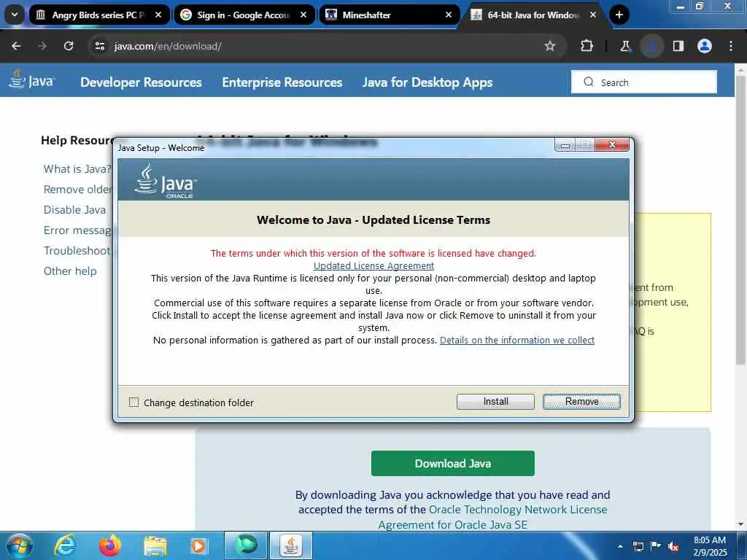Open the Chrome three-dot menu
Image resolution: width=747 pixels, height=560 pixels.
tap(731, 46)
